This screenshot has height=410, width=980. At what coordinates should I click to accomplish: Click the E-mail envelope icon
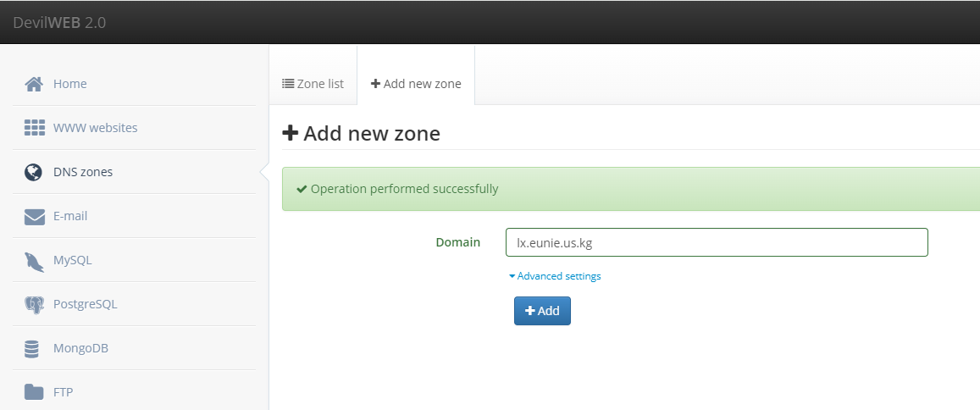[35, 216]
